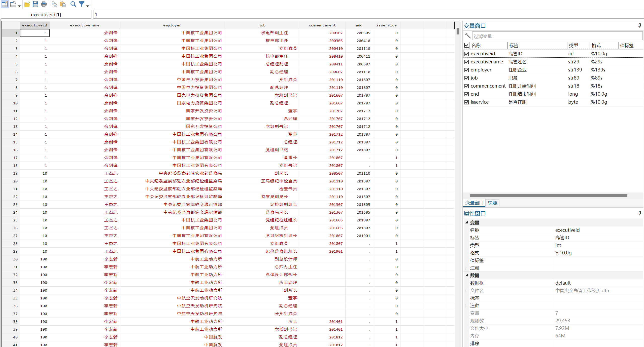
Task: Collapse the 变量 section in properties
Action: (x=466, y=222)
